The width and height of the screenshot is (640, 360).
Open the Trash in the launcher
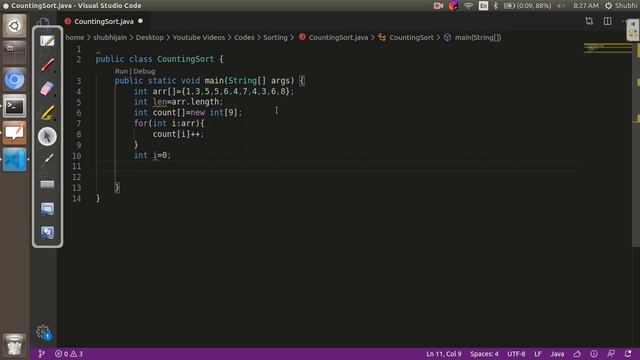click(14, 345)
